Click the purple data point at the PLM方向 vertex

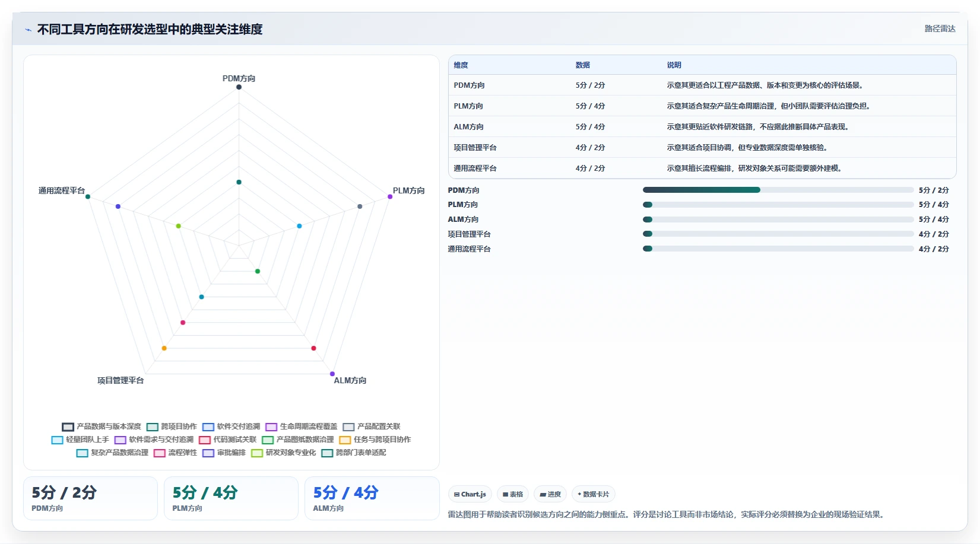390,196
